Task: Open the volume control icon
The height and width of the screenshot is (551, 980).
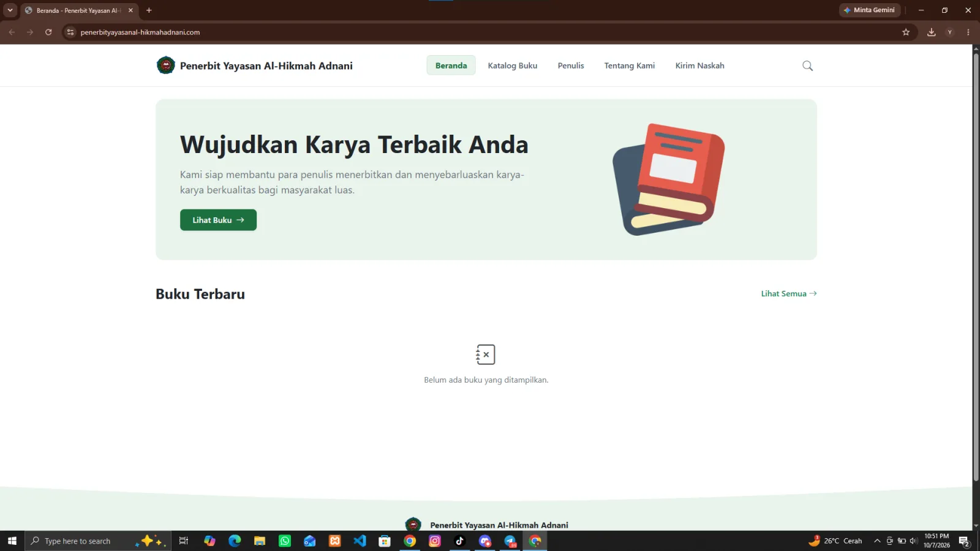Action: point(913,541)
